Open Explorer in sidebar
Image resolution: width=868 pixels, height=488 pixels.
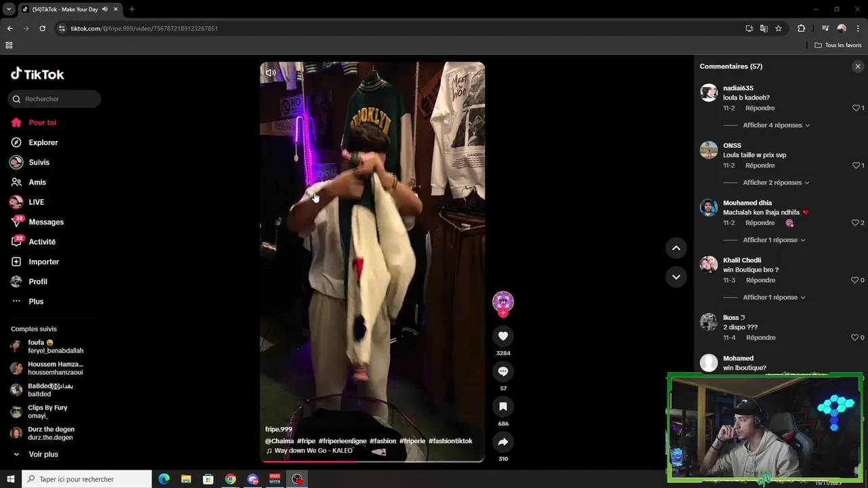click(x=43, y=142)
